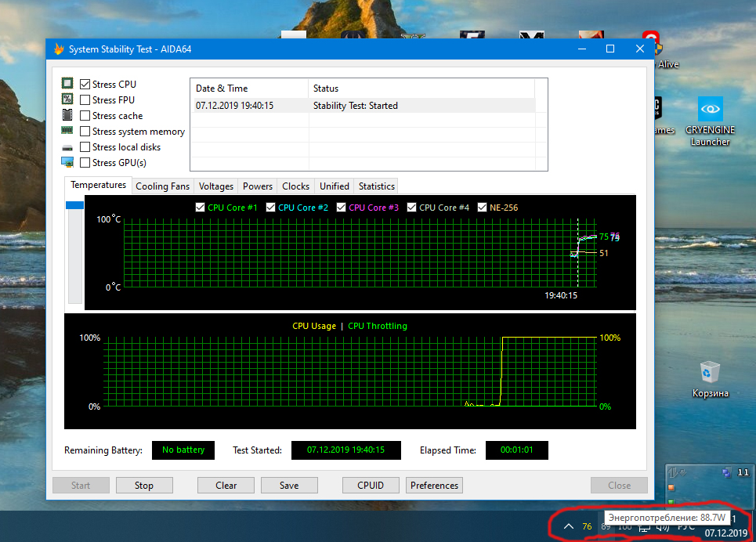Click the AIDA64 flame icon in title bar
Viewport: 756px width, 542px height.
pyautogui.click(x=59, y=49)
